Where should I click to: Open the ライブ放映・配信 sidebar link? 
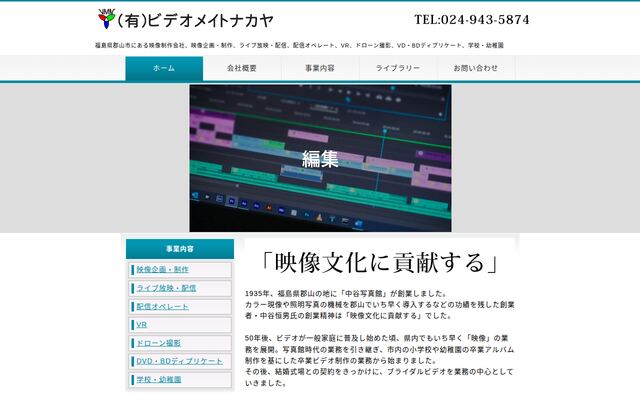(166, 288)
